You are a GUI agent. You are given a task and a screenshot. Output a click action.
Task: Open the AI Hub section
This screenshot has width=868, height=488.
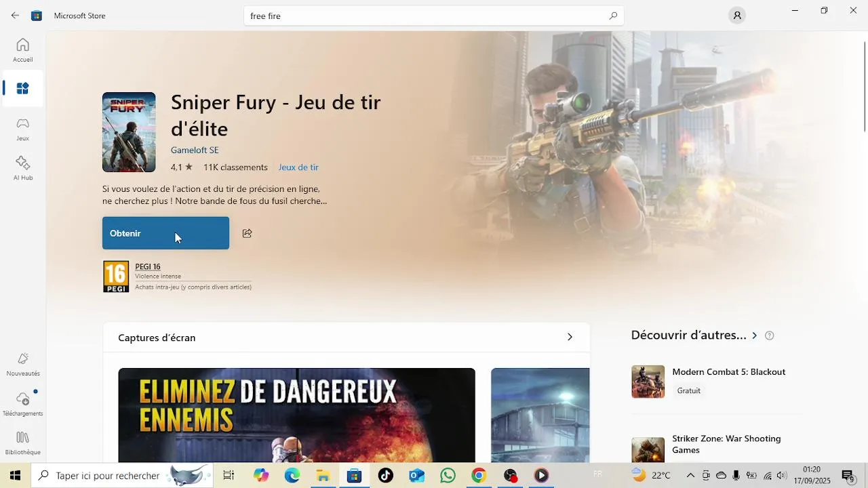pyautogui.click(x=22, y=169)
